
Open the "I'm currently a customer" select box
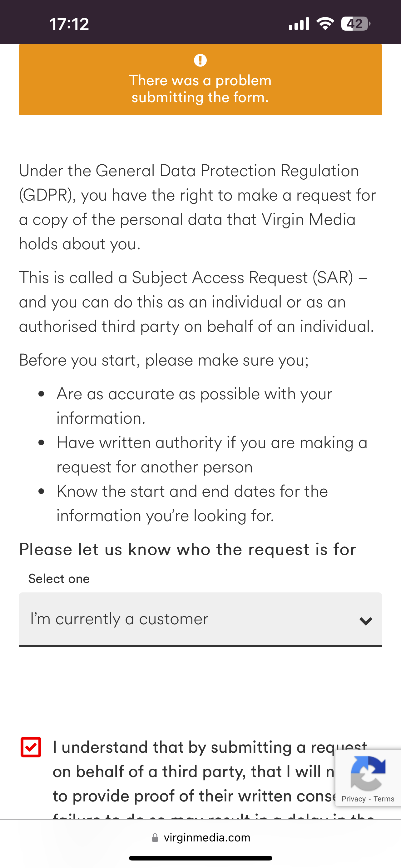(x=189, y=619)
